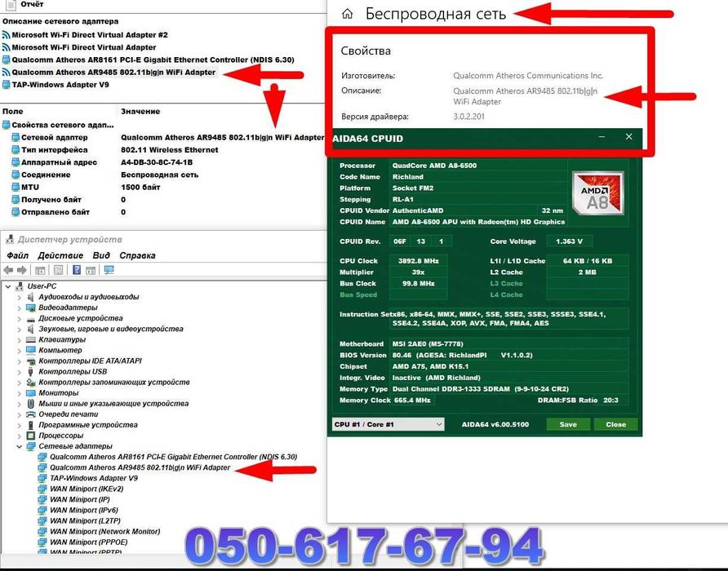Select Qualcomm Atheros AR9485 WiFi Adapter in report list
This screenshot has height=571, width=728.
109,73
